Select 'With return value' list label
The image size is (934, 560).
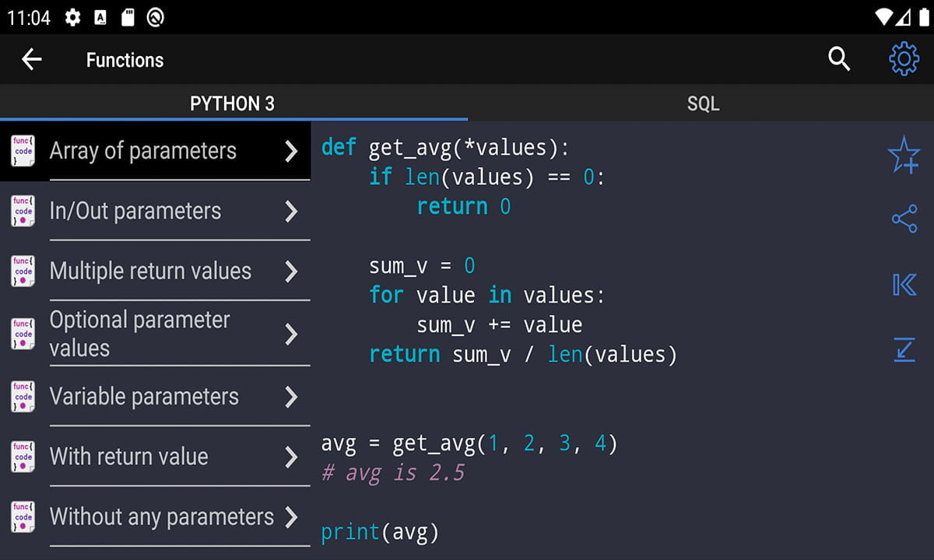point(129,456)
